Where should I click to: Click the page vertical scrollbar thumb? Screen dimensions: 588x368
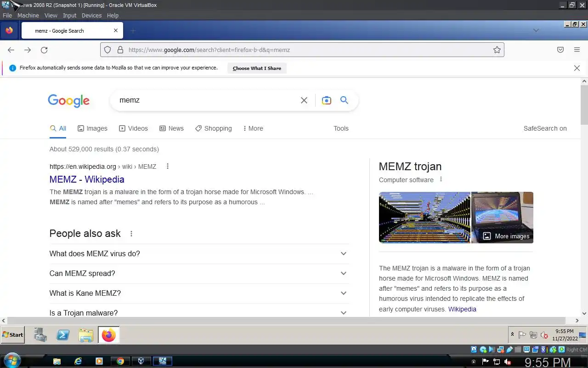(584, 105)
